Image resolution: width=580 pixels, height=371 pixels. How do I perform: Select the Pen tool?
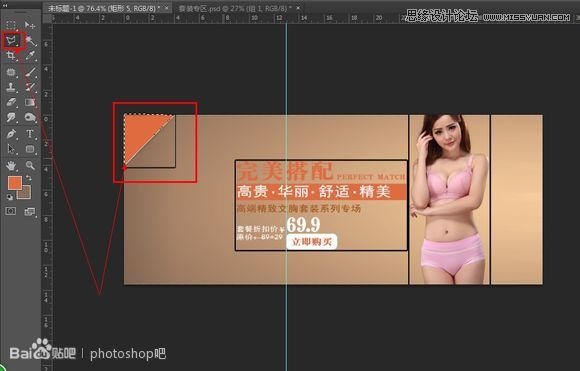(x=11, y=134)
